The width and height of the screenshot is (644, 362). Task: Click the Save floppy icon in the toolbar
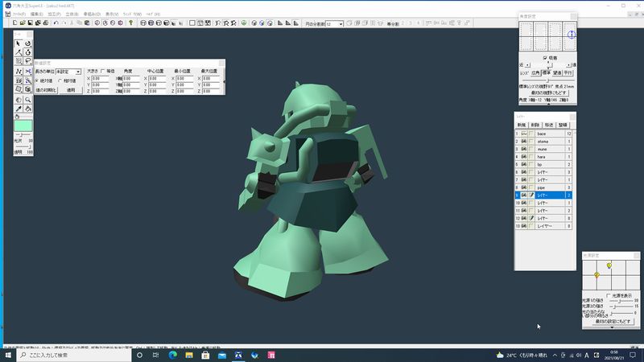(x=30, y=23)
